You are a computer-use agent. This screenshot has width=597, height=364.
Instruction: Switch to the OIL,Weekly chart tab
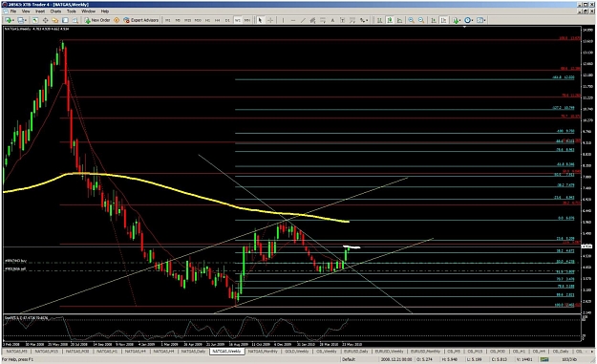327,351
